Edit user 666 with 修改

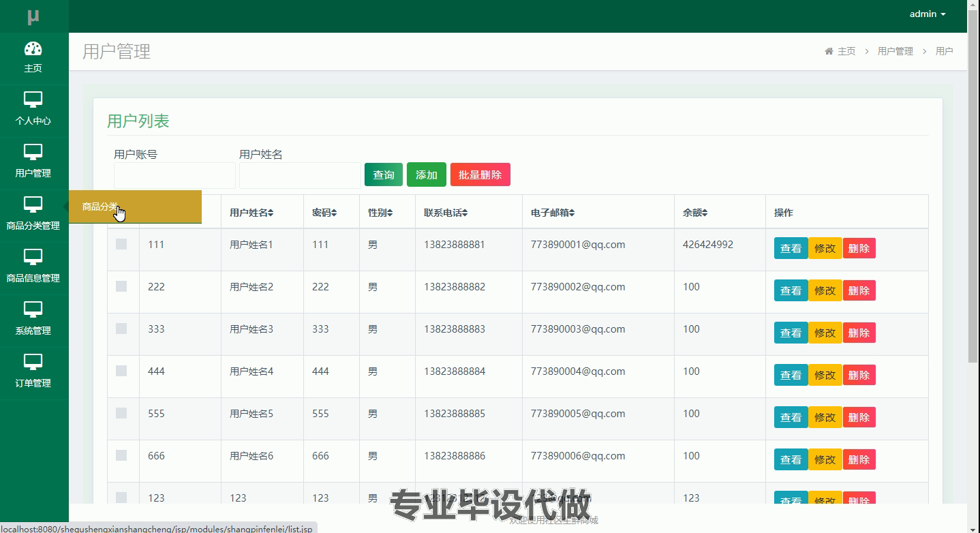point(825,459)
